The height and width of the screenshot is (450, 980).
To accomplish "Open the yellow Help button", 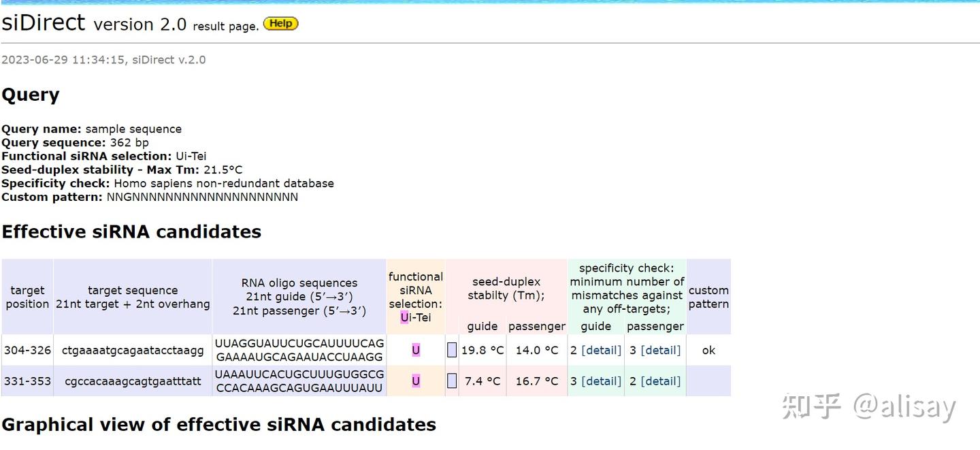I will point(280,24).
